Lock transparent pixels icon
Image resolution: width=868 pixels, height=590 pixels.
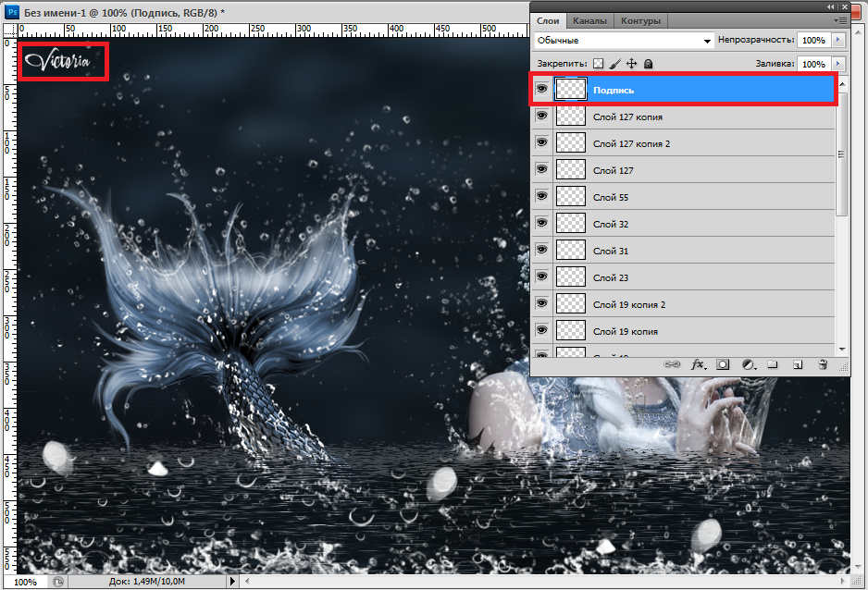pos(599,64)
